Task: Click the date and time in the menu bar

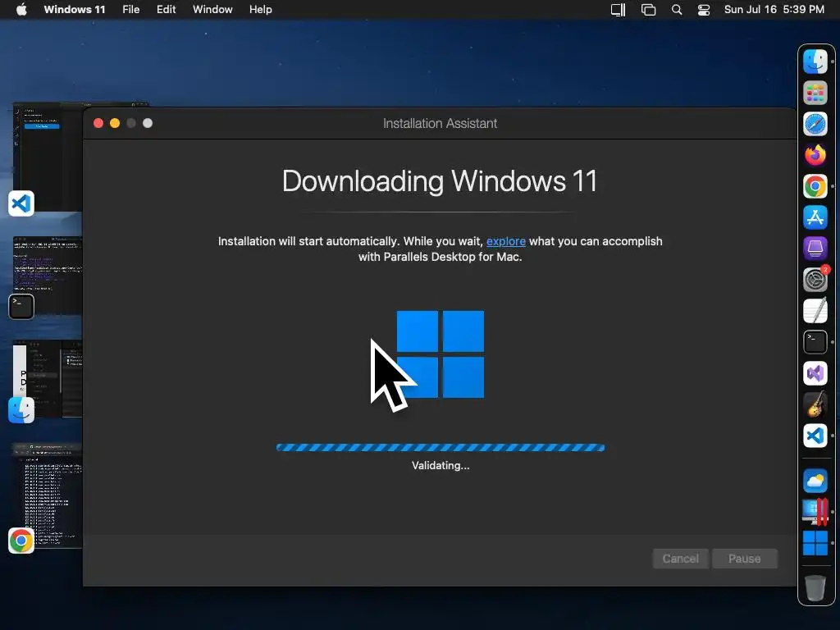Action: point(774,10)
